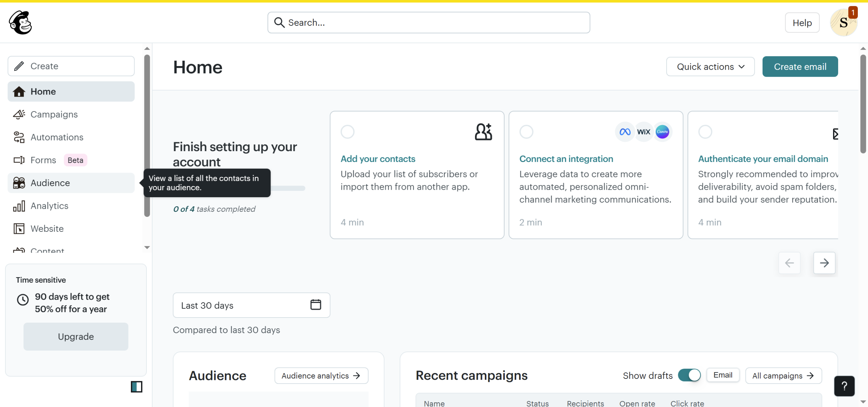
Task: Click the setup tasks next arrow
Action: pos(824,263)
